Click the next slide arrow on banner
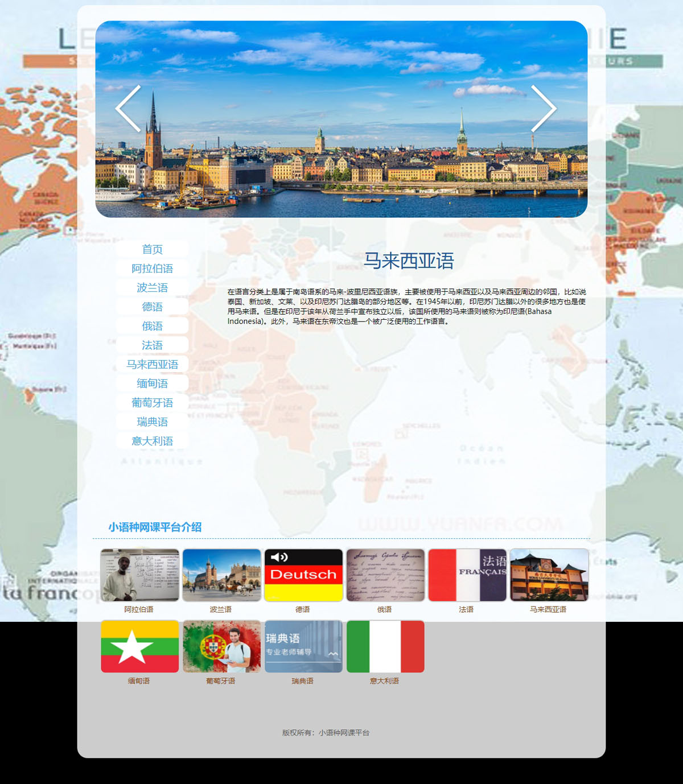 (x=544, y=108)
